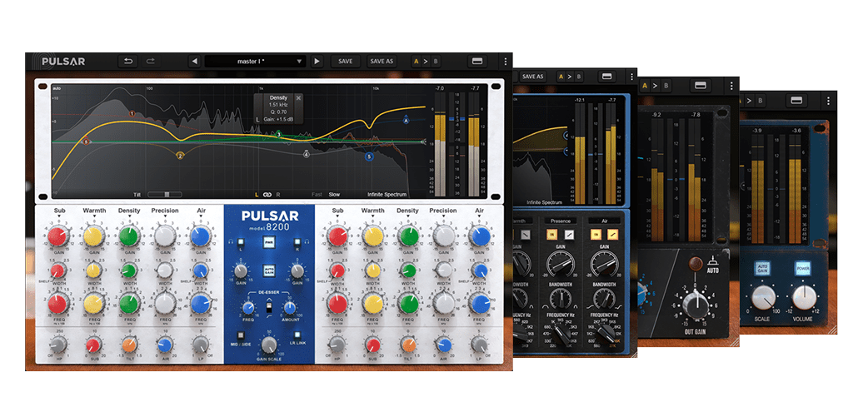Go to next preset with right arrow
Screen dimensions: 868x417
click(317, 62)
